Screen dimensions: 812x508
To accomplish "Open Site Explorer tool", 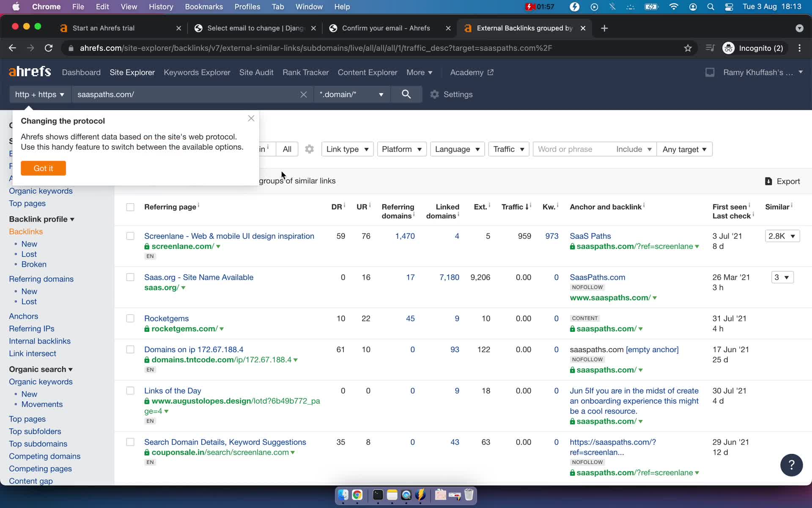I will (132, 72).
